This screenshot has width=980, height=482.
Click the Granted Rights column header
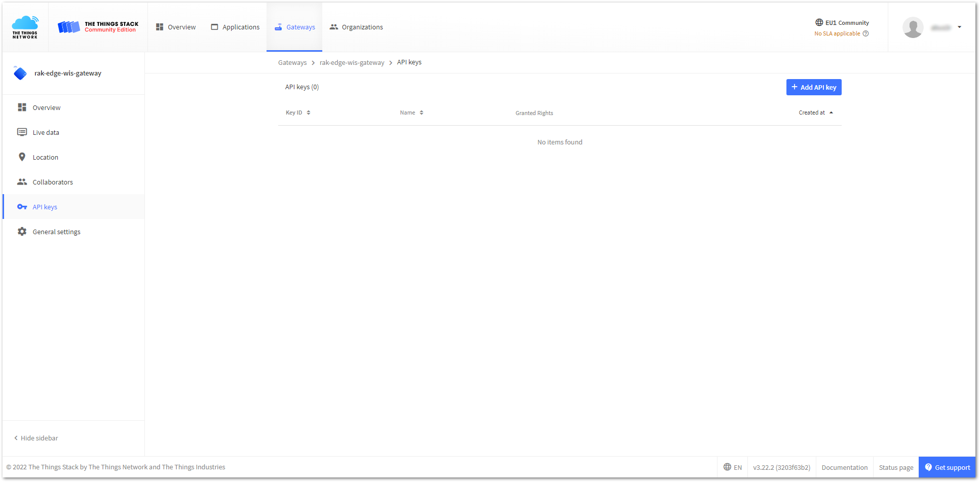[534, 113]
